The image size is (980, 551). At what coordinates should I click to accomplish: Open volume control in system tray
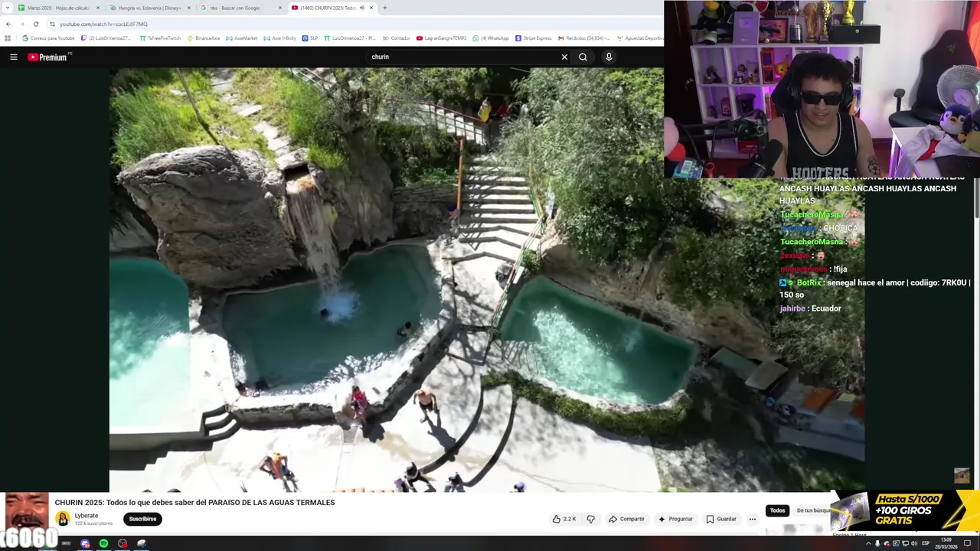pos(914,543)
